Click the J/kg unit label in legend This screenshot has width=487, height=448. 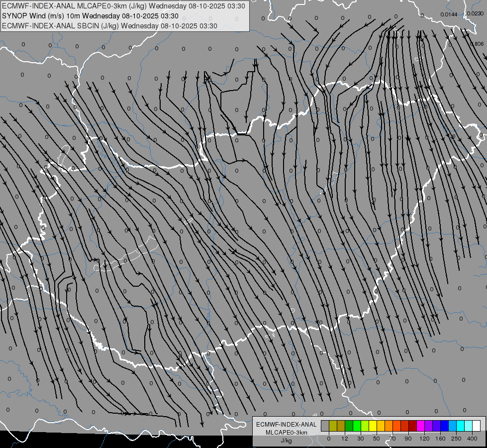tap(287, 441)
